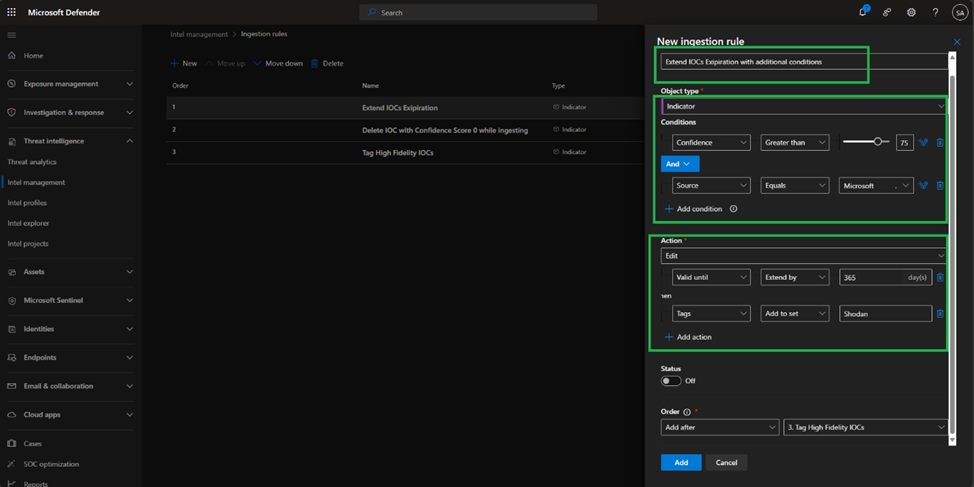The image size is (974, 487).
Task: Open Intel profiles in the sidebar
Action: click(x=27, y=203)
